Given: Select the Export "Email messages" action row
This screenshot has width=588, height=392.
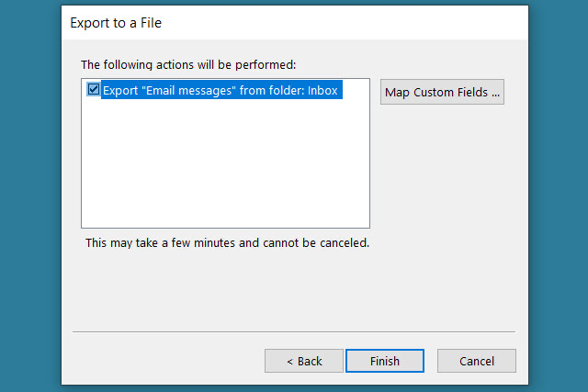Looking at the screenshot, I should tap(220, 91).
